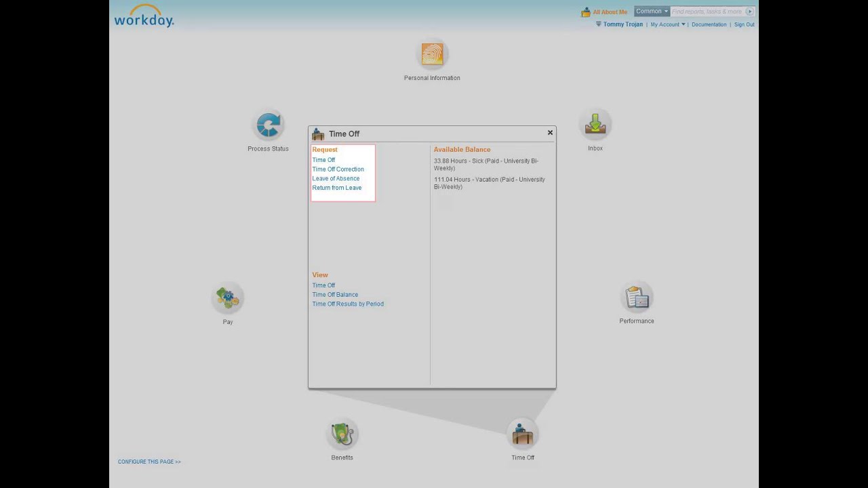Click the Inbox label
Screen dimensions: 868x488
pyautogui.click(x=595, y=148)
